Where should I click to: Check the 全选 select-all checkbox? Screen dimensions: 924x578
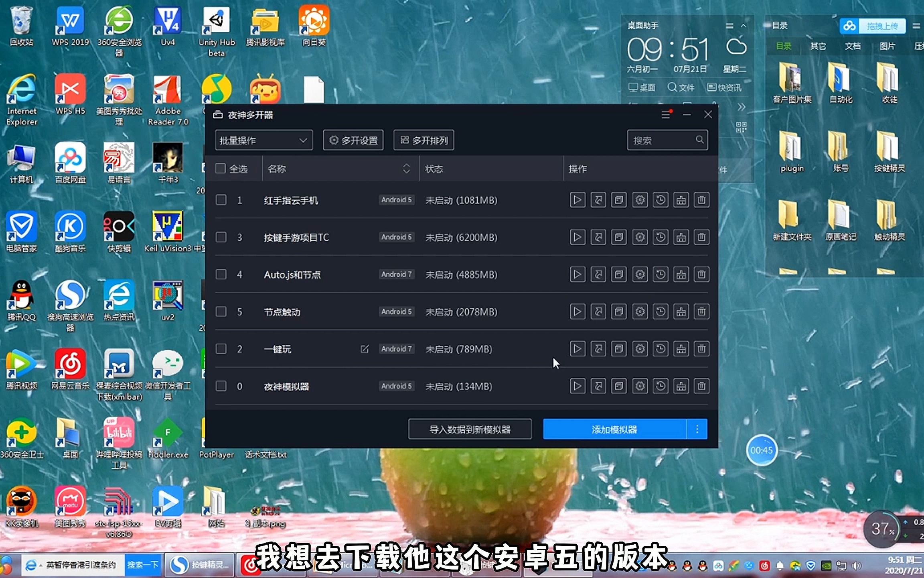[221, 169]
